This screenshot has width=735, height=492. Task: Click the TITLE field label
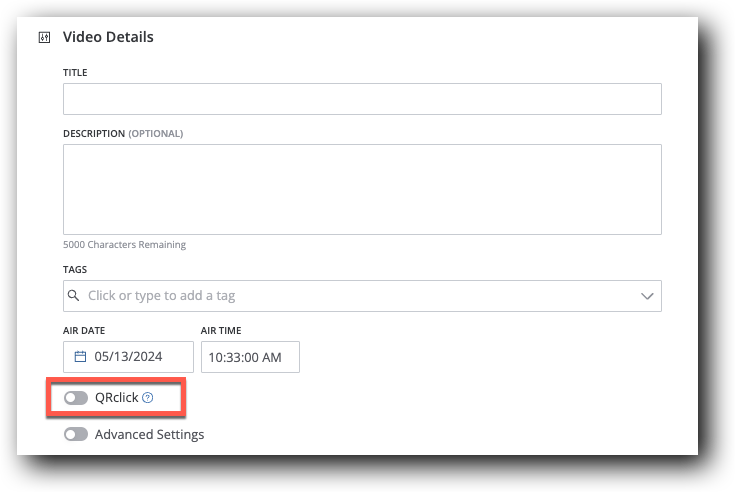pyautogui.click(x=75, y=73)
